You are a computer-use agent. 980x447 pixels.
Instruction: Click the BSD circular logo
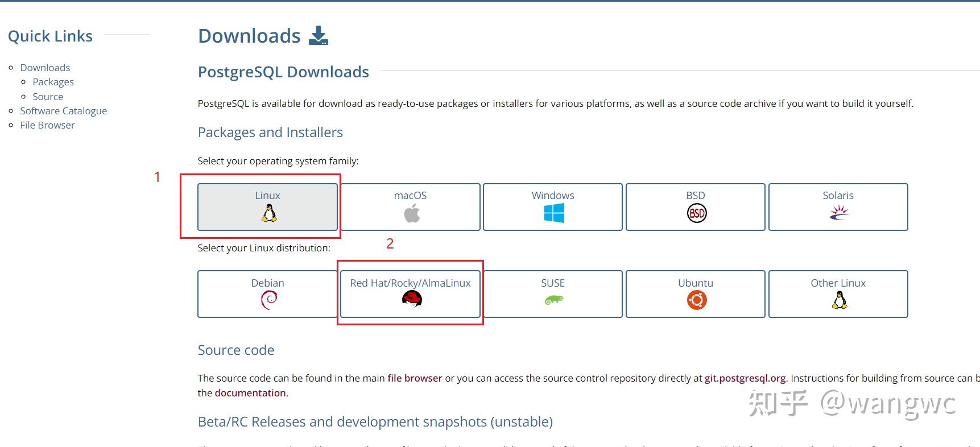(697, 213)
